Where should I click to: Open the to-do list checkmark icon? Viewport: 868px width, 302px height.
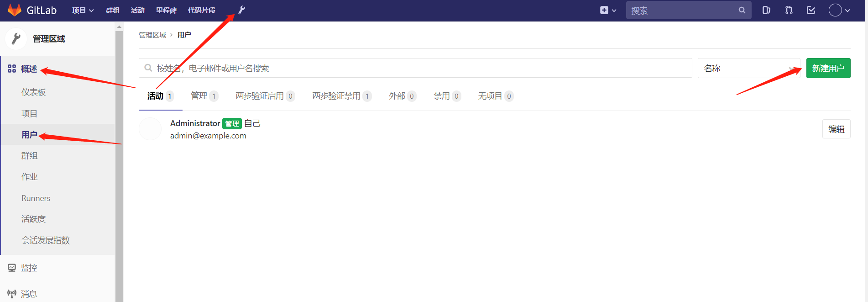(x=811, y=10)
